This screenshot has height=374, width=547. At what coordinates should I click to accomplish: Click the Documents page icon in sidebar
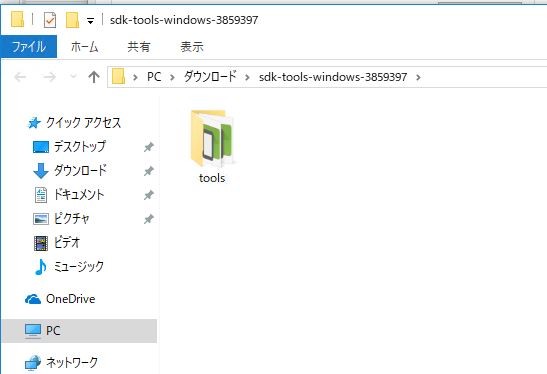[x=41, y=195]
